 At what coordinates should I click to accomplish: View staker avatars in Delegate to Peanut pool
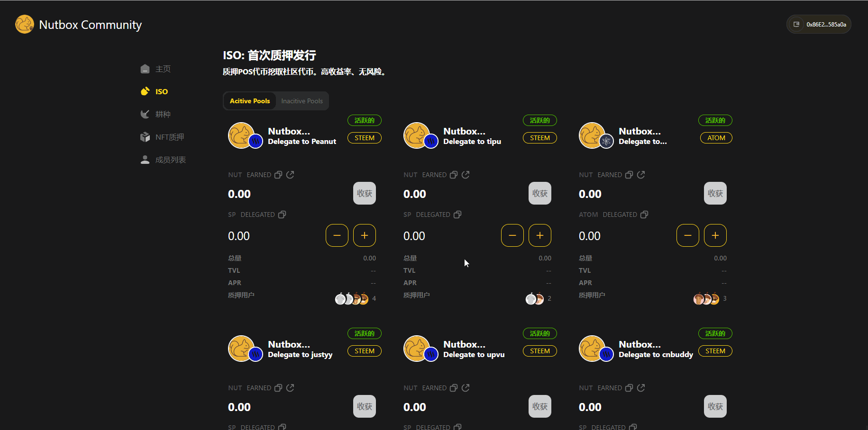click(x=352, y=299)
